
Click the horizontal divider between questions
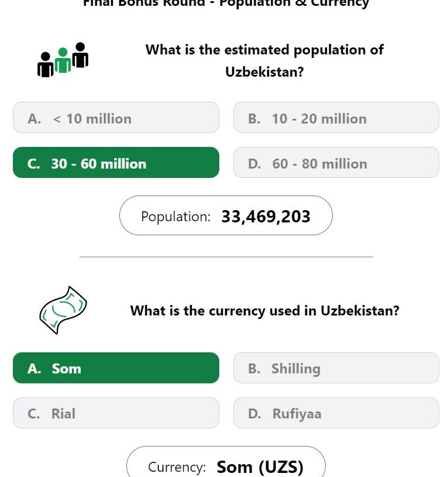(x=226, y=256)
